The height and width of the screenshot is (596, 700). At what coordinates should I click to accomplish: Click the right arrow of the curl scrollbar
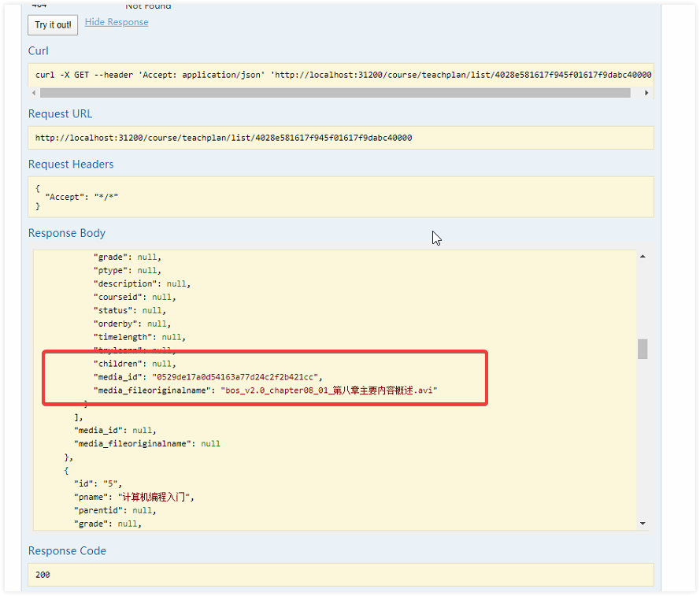[x=646, y=93]
